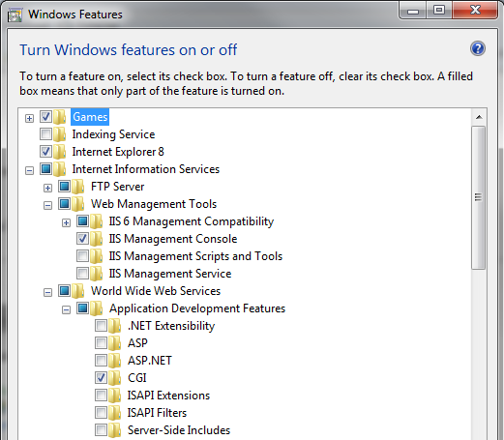Expand the Games tree node
Screen dimensions: 504x440
click(x=29, y=118)
